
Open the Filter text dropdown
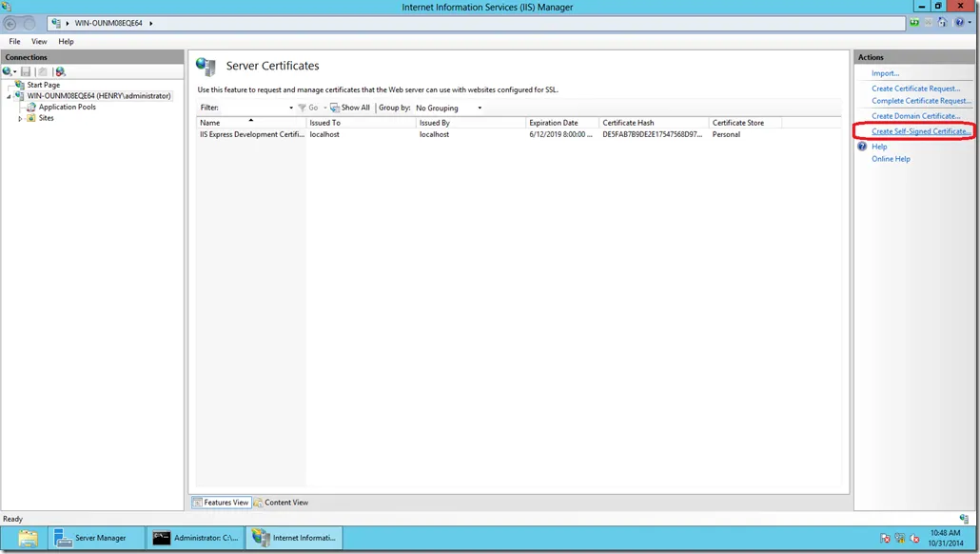(290, 108)
